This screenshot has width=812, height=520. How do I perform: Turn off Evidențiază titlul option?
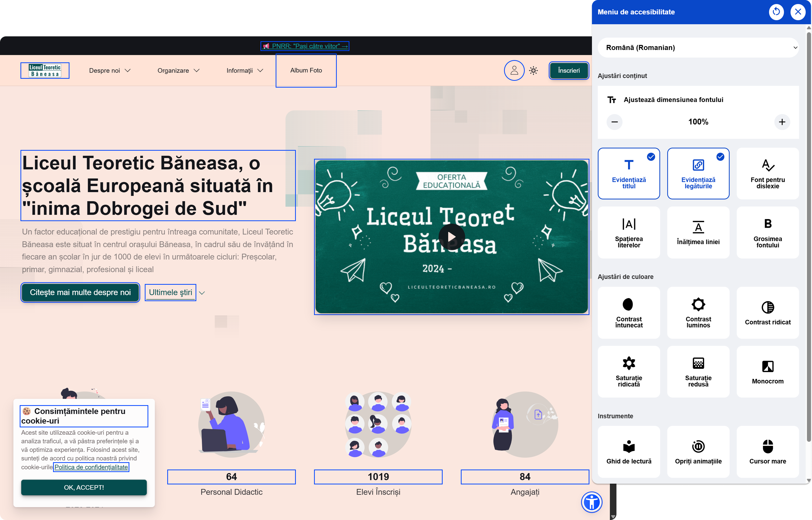(x=629, y=174)
